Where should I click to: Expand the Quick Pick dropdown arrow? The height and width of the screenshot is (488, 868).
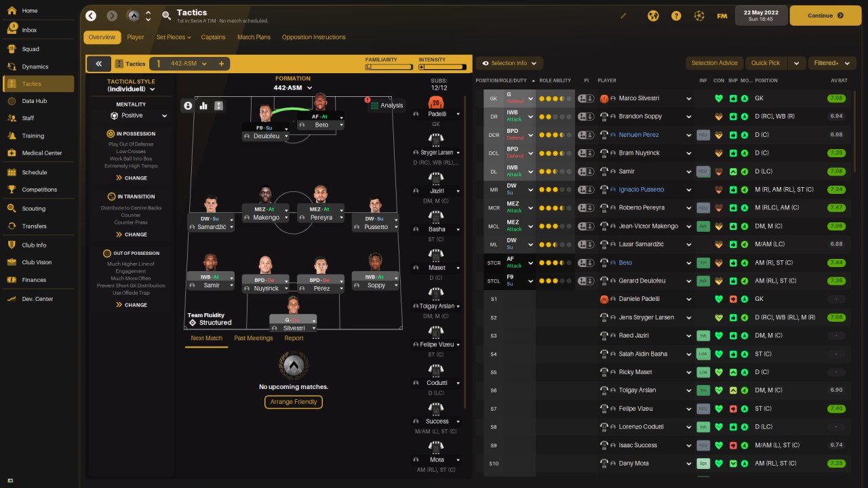797,63
